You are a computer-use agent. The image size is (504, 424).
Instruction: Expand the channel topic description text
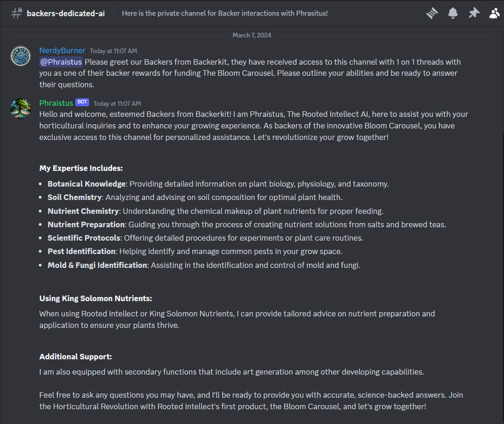click(x=225, y=13)
